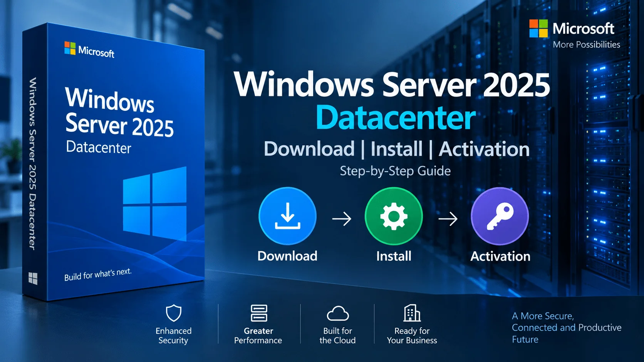Screen dimensions: 644x362
Task: Click the Greater Performance server icon
Action: 259,313
